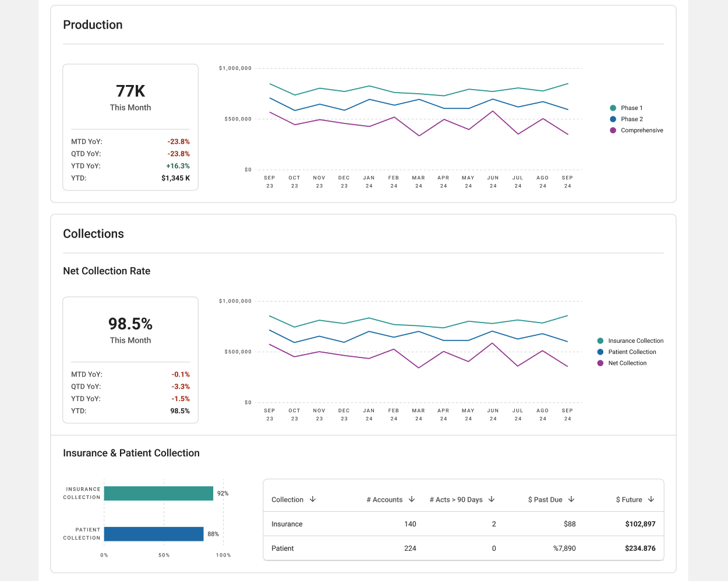Image resolution: width=728 pixels, height=581 pixels.
Task: Open the 98.5% This Month collection card
Action: 130,360
